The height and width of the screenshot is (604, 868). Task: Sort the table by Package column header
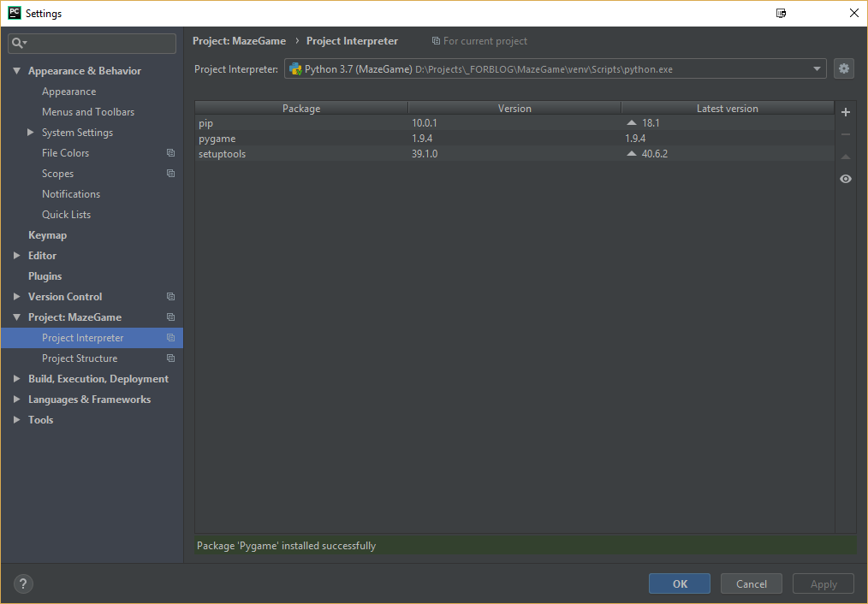tap(301, 109)
